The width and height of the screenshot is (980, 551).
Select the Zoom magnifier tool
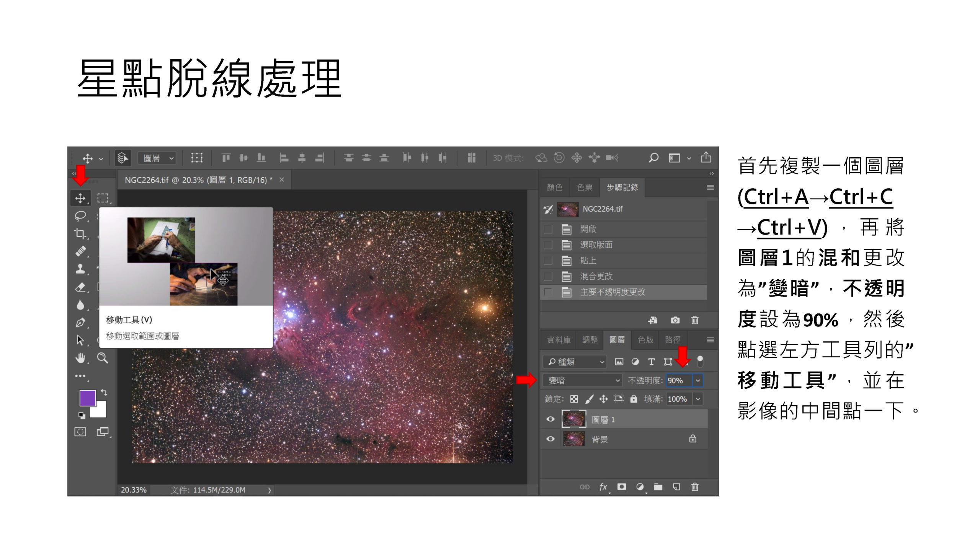(103, 358)
